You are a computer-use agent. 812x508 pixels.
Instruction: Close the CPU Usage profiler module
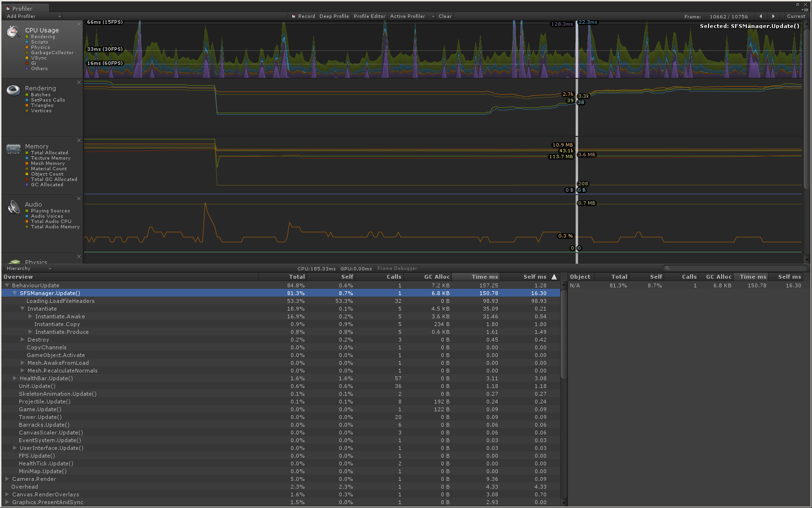(x=79, y=24)
